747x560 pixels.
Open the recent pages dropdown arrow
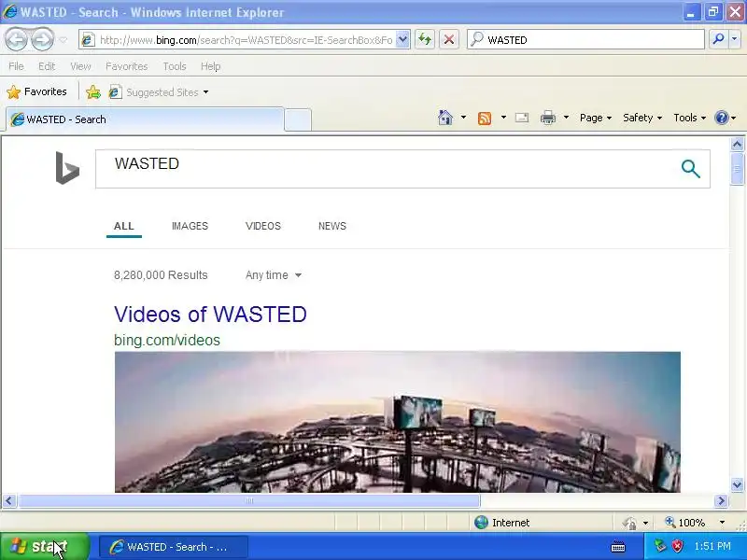[x=63, y=40]
